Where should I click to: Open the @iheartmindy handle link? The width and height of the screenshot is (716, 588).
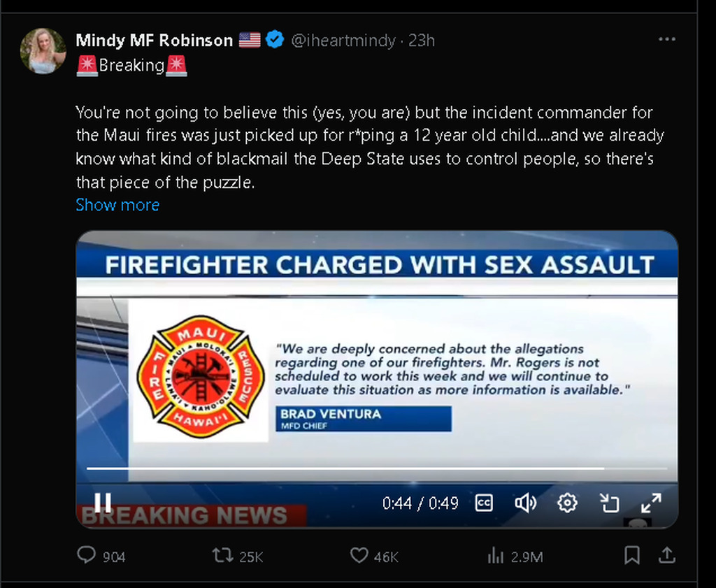point(343,40)
